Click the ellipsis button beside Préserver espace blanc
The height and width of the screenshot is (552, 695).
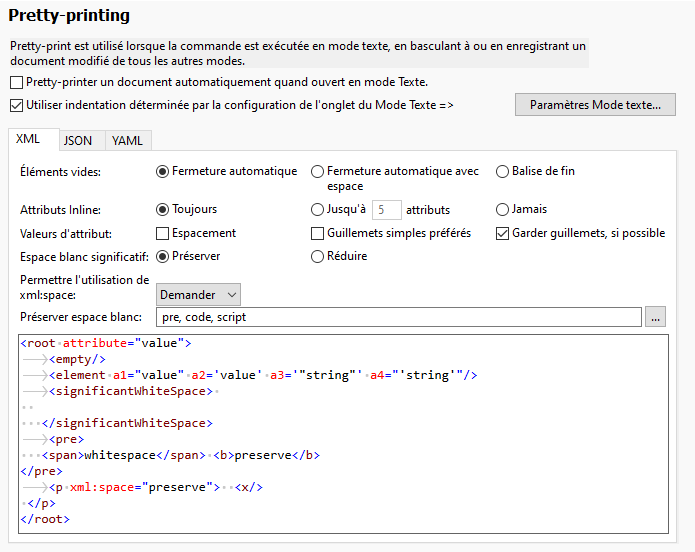point(655,317)
